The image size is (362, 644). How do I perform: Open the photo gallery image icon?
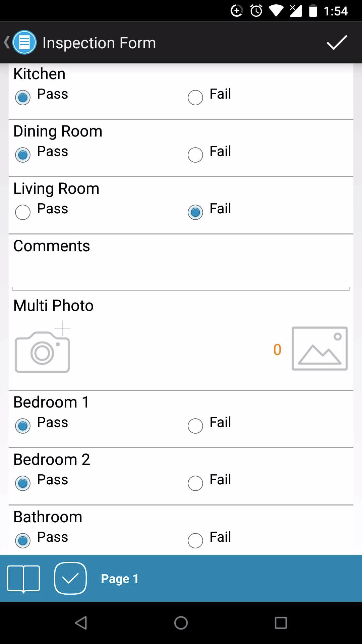coord(319,348)
